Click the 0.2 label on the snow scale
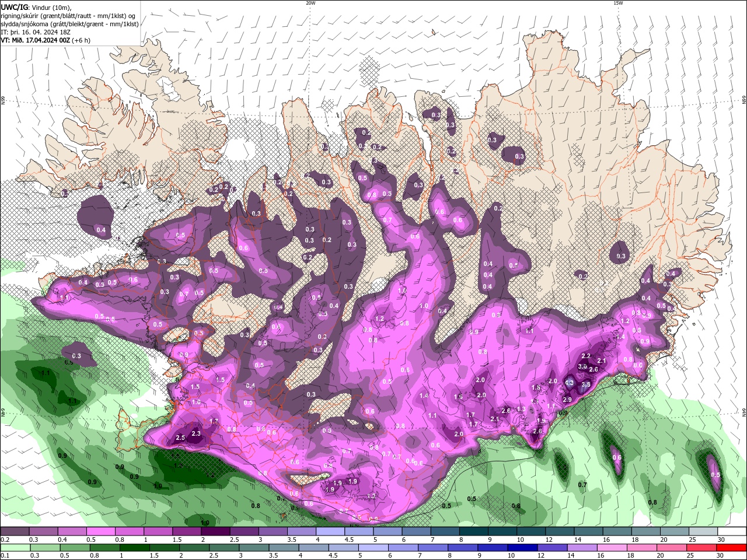The height and width of the screenshot is (560, 747). point(5,540)
